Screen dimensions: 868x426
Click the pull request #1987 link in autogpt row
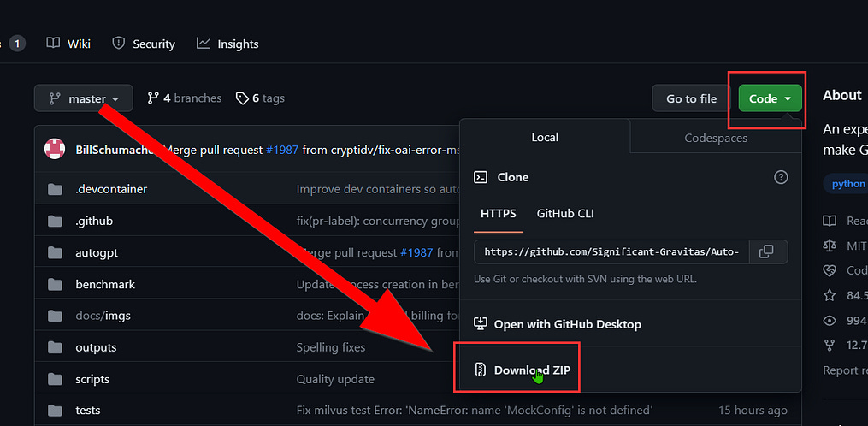tap(416, 252)
